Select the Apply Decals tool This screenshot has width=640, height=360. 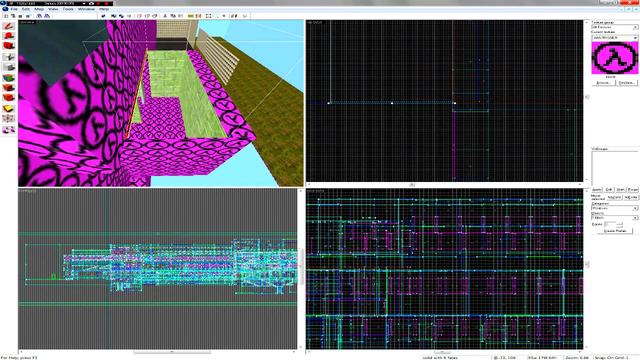point(9,98)
